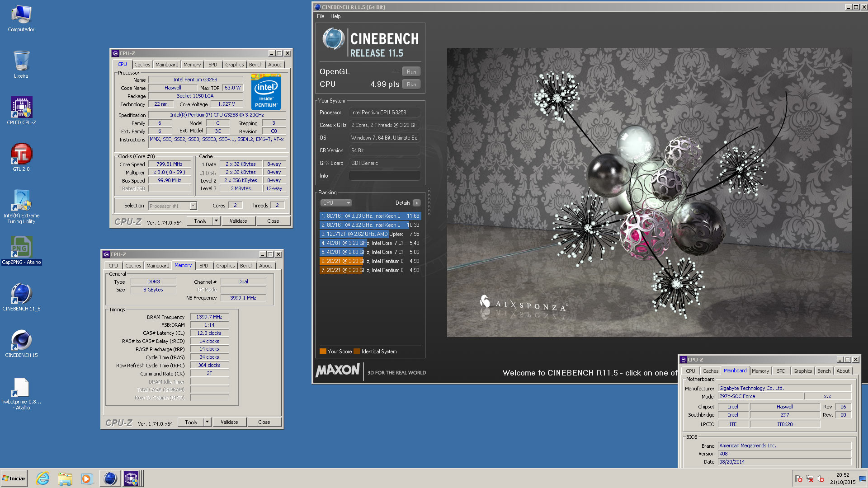The height and width of the screenshot is (488, 868).
Task: Switch to Cinebench in the taskbar
Action: click(x=110, y=479)
